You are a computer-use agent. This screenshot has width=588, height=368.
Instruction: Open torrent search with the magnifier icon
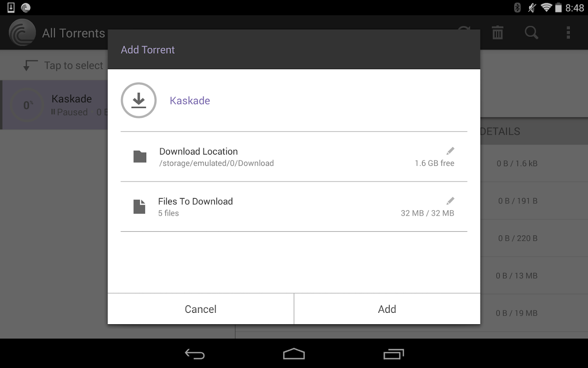[x=531, y=33]
